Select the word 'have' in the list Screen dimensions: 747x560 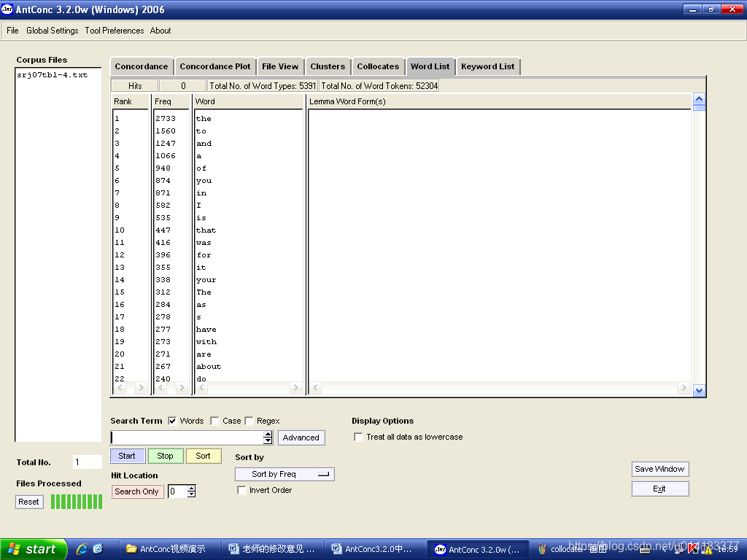[206, 330]
